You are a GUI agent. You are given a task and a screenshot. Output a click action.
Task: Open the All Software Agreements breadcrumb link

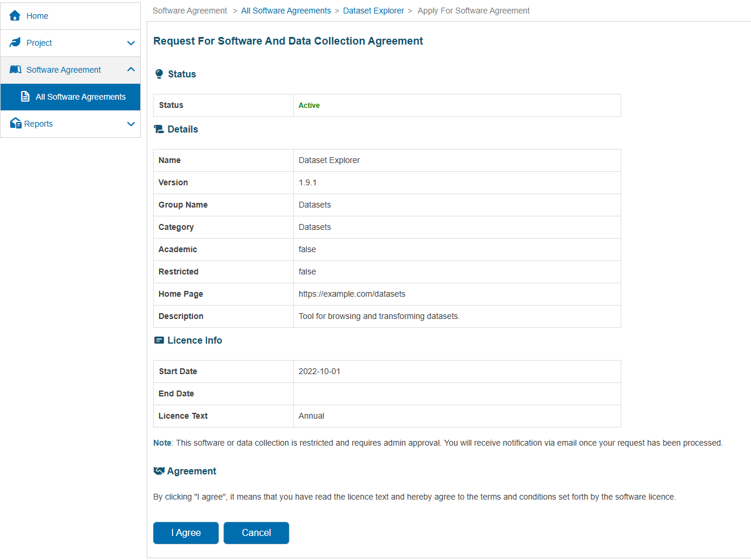[x=286, y=11]
